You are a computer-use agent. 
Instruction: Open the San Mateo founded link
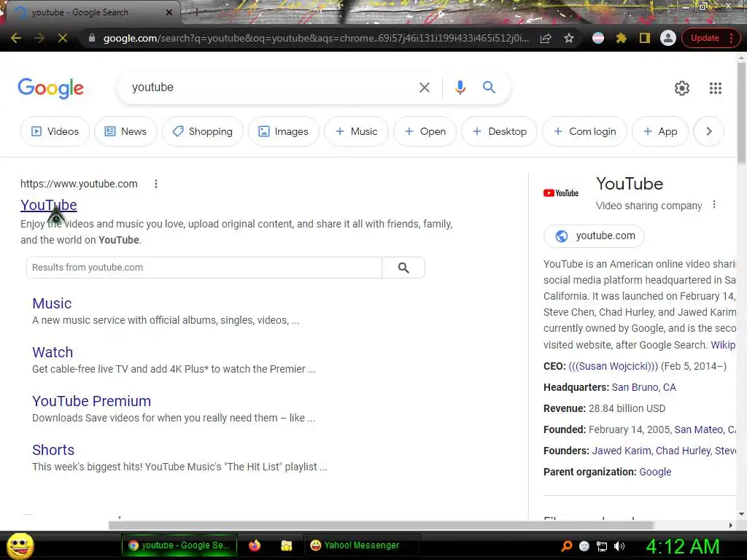pos(705,429)
